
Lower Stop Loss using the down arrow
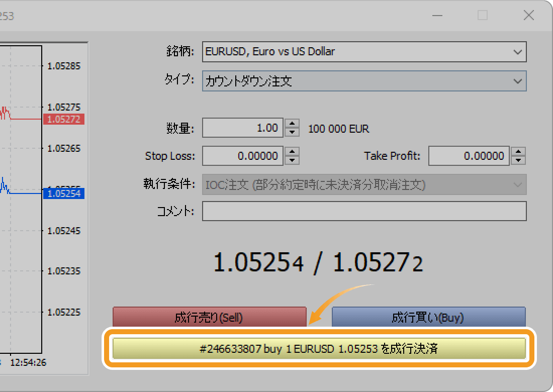[x=292, y=160]
